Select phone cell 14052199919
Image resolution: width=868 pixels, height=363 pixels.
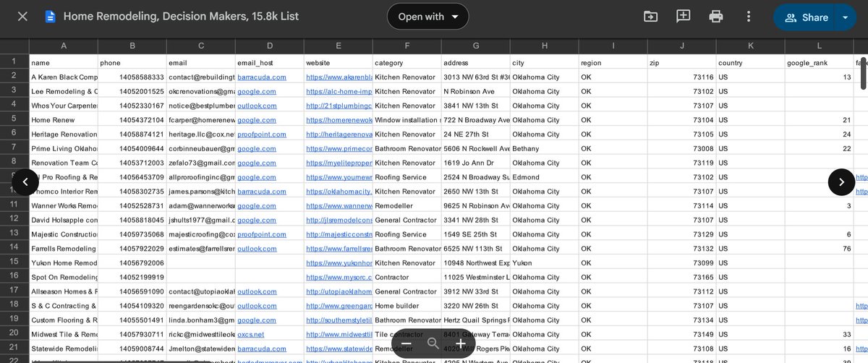[132, 277]
